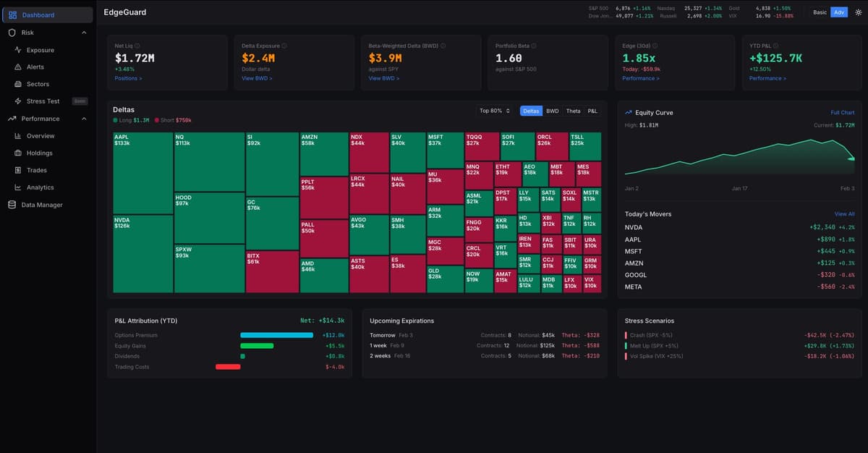868x453 pixels.
Task: Open the Top 80% dropdown
Action: 494,109
